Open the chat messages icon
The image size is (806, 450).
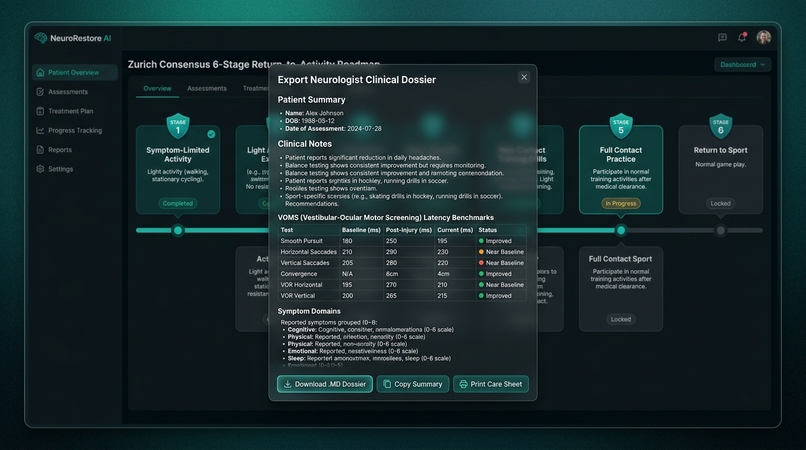point(722,38)
